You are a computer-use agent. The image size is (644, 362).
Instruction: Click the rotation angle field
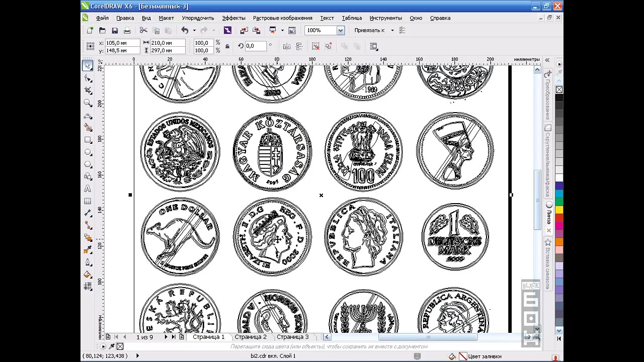pyautogui.click(x=256, y=46)
